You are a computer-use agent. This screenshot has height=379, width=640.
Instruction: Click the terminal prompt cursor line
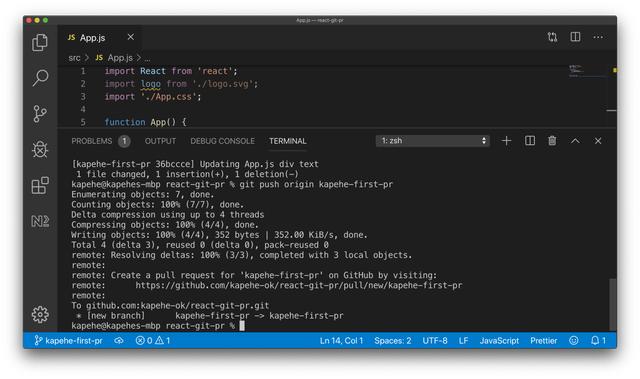pos(158,326)
